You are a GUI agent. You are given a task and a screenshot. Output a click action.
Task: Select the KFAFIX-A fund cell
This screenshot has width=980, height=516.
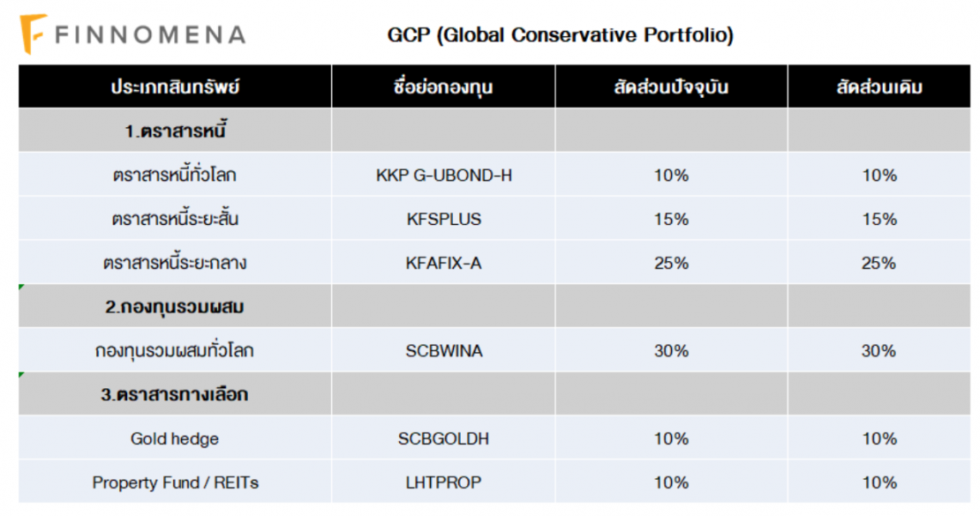pos(443,263)
